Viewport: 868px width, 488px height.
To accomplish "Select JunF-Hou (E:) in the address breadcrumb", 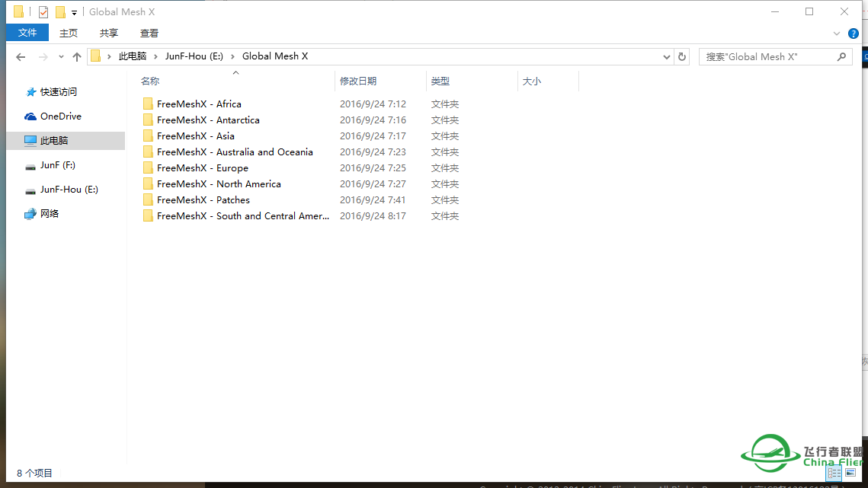I will click(194, 56).
